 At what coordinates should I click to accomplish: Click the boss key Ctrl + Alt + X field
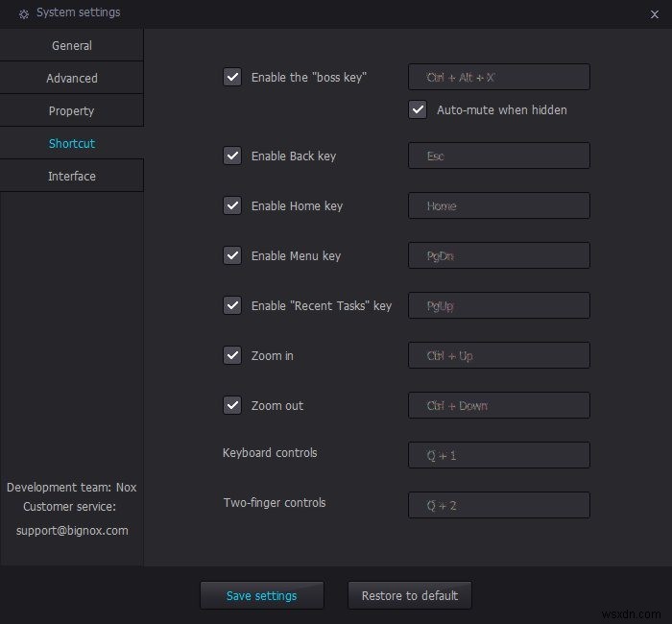click(x=499, y=77)
